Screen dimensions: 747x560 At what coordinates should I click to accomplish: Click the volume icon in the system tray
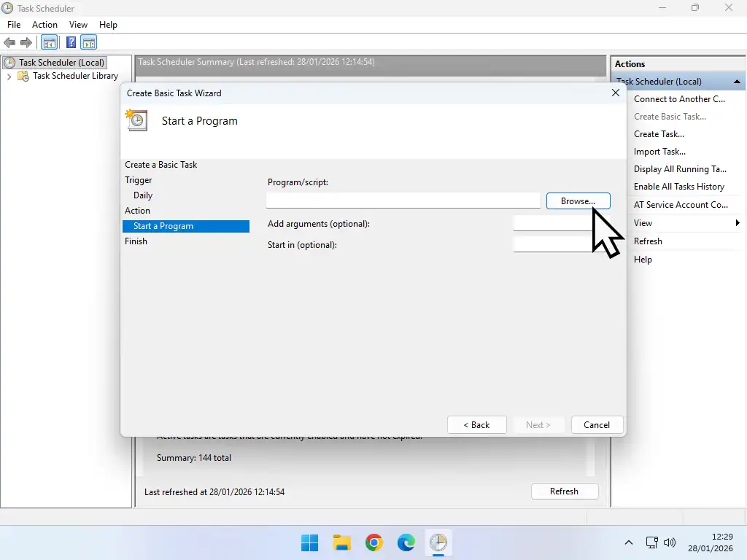(669, 542)
